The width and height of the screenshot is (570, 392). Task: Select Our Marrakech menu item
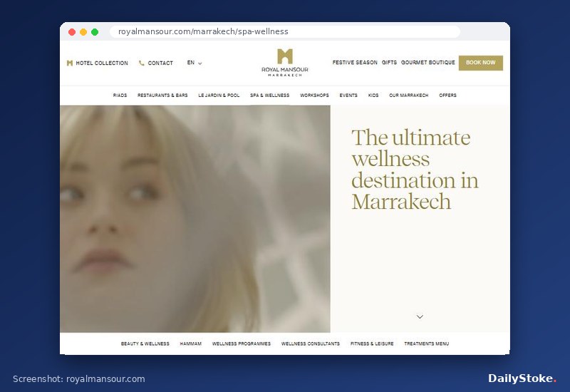pyautogui.click(x=408, y=96)
